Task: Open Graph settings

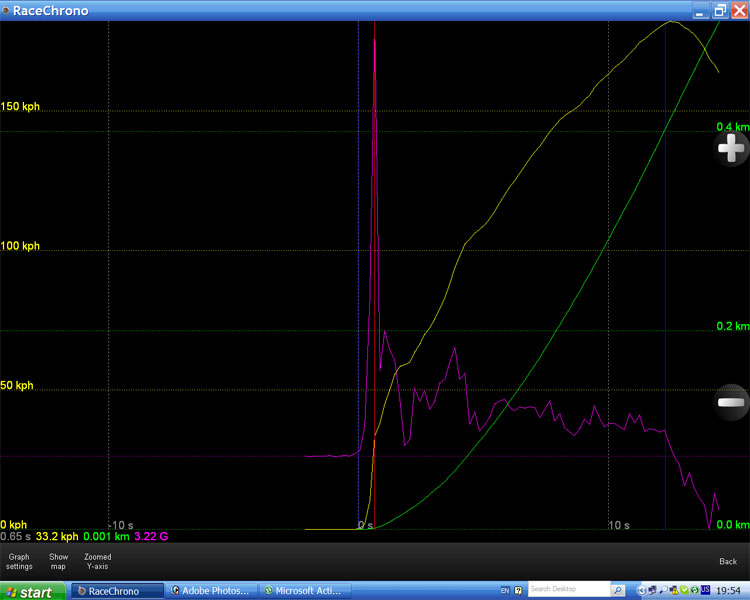Action: coord(19,562)
